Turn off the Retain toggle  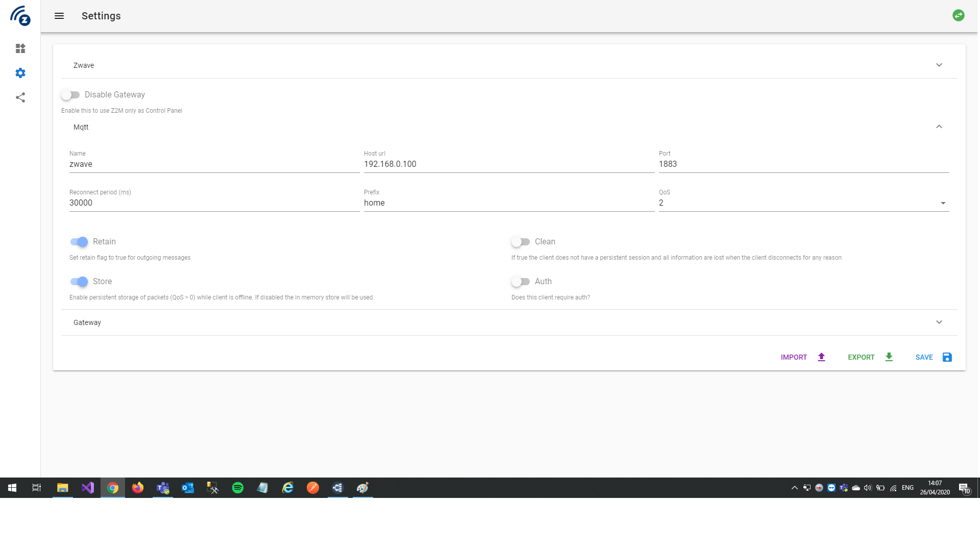click(79, 242)
